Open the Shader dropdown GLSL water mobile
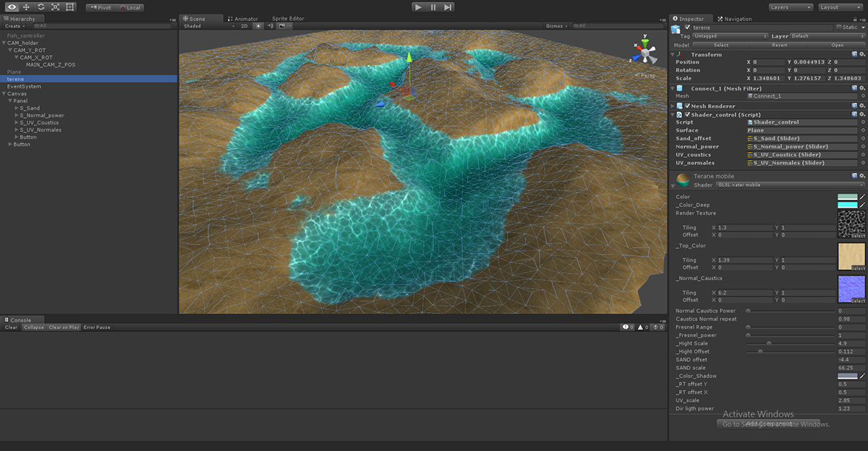The height and width of the screenshot is (451, 868). click(790, 185)
